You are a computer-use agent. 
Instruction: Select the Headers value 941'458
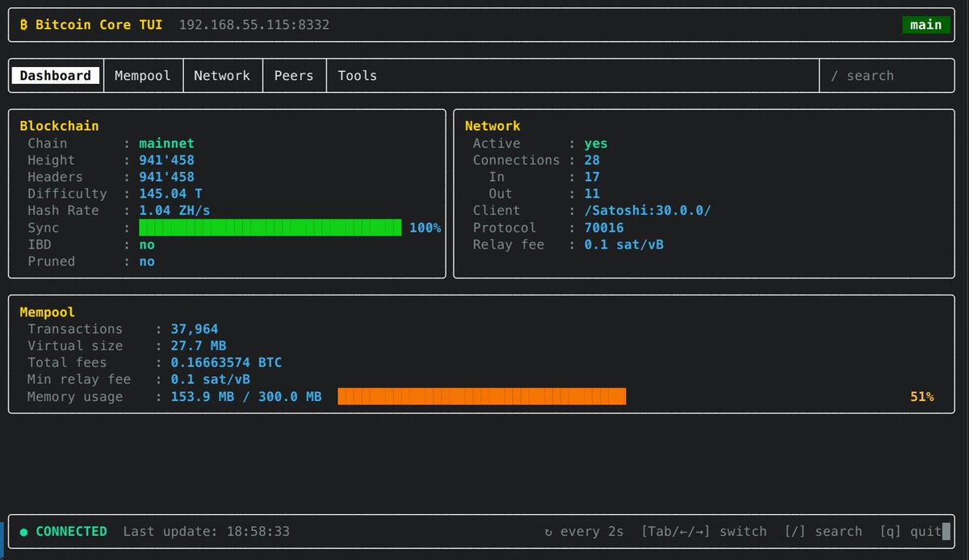click(x=166, y=177)
